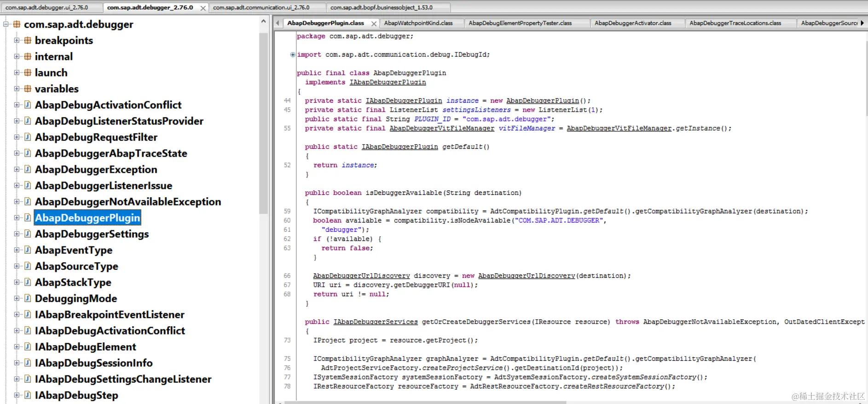The height and width of the screenshot is (404, 868).
Task: Select the IAbapDebugElement tree row
Action: 86,347
